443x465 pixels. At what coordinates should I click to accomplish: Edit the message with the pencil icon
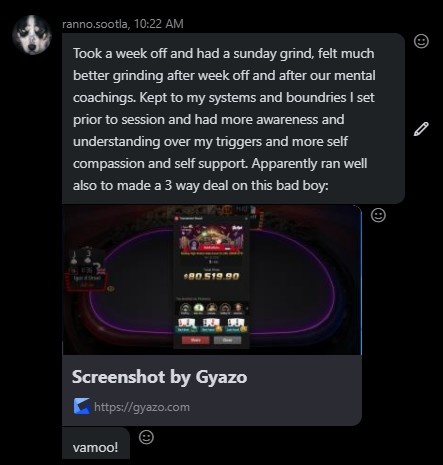point(421,129)
